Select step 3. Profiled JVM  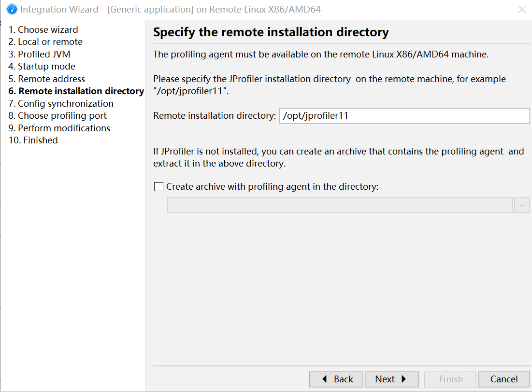39,54
